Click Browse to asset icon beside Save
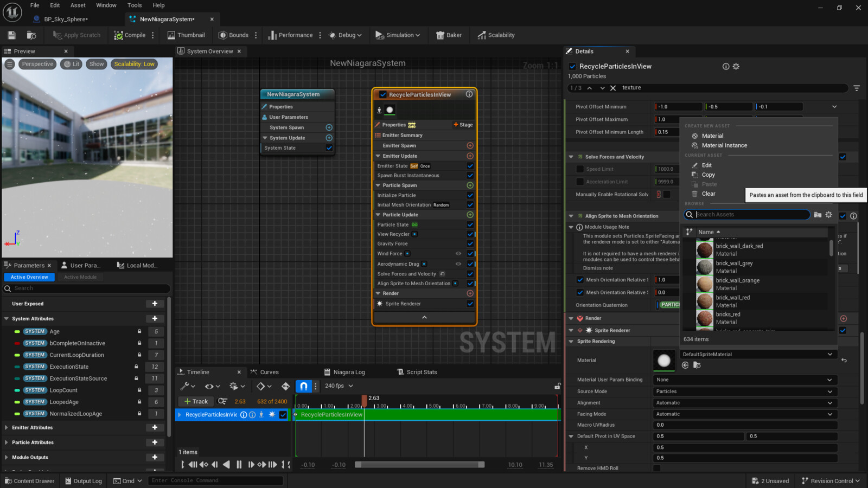 pos(31,35)
